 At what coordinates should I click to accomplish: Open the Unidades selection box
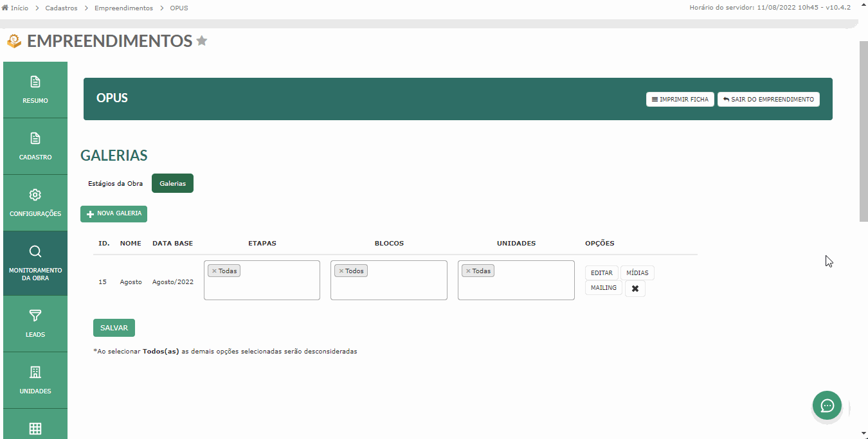(x=516, y=280)
